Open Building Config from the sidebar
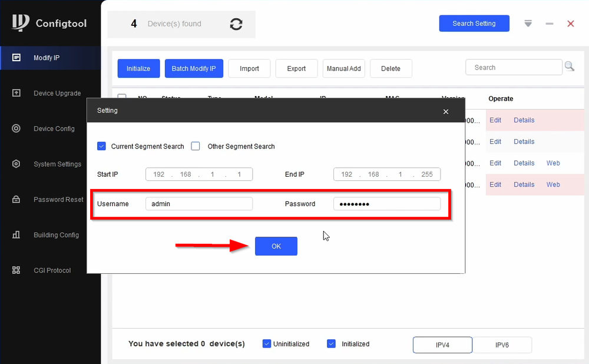This screenshot has width=589, height=364. pos(58,234)
